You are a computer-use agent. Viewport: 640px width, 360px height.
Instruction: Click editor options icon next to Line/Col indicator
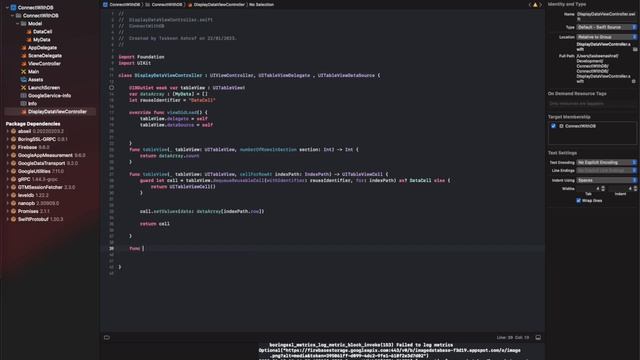(538, 338)
